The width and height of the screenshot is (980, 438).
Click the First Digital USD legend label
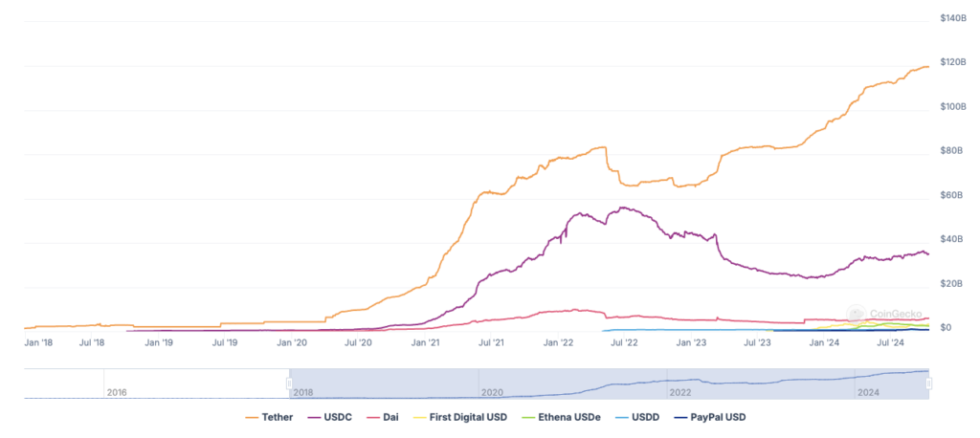coord(469,418)
